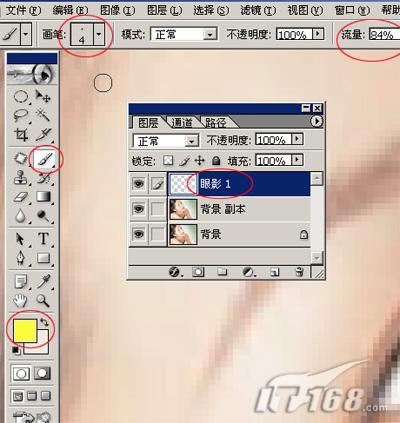Open the 图层(L) menu
This screenshot has width=400, height=423.
coord(165,10)
